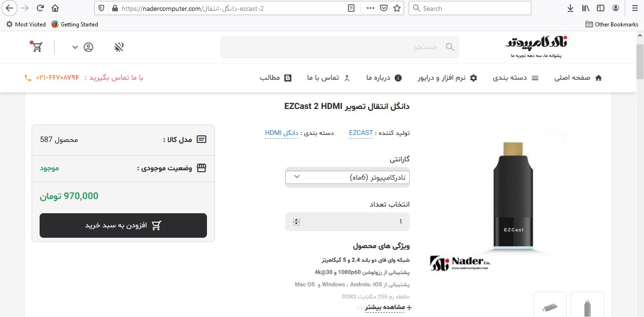Viewport: 644px width, 317px height.
Task: Open the warranty گارانتی dropdown
Action: [347, 177]
